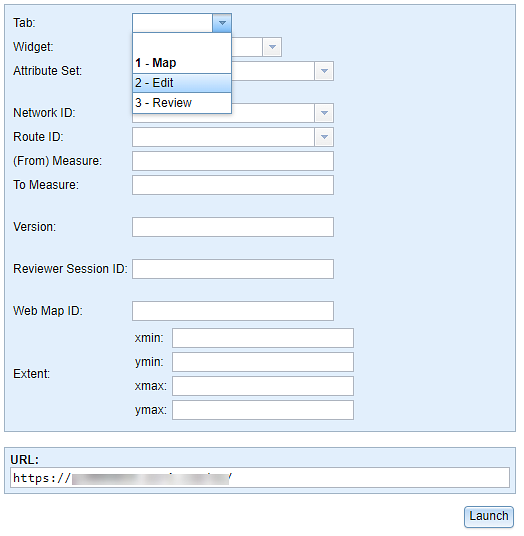This screenshot has width=524, height=536.
Task: Click the URL text box
Action: click(x=260, y=478)
